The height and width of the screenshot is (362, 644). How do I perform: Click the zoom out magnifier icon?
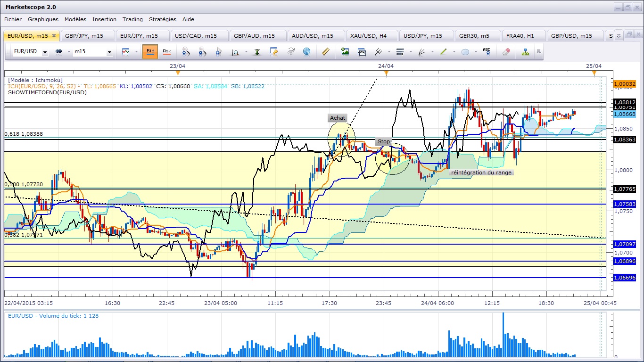coord(202,52)
